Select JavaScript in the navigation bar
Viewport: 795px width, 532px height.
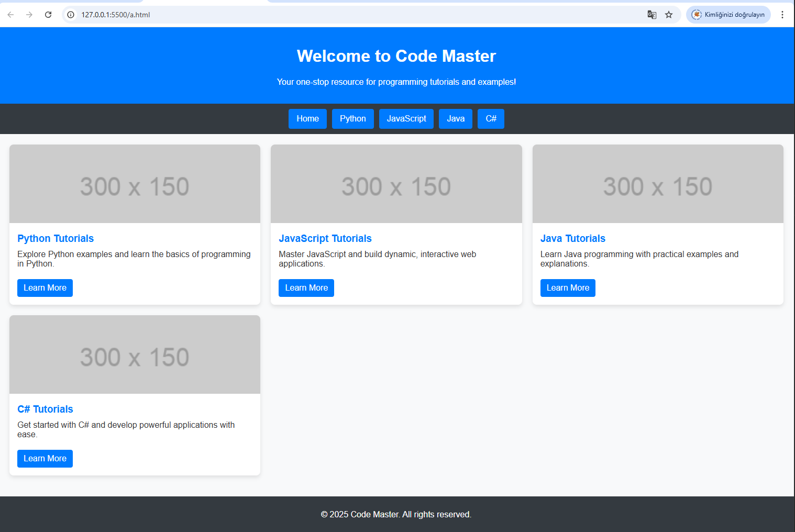point(406,119)
